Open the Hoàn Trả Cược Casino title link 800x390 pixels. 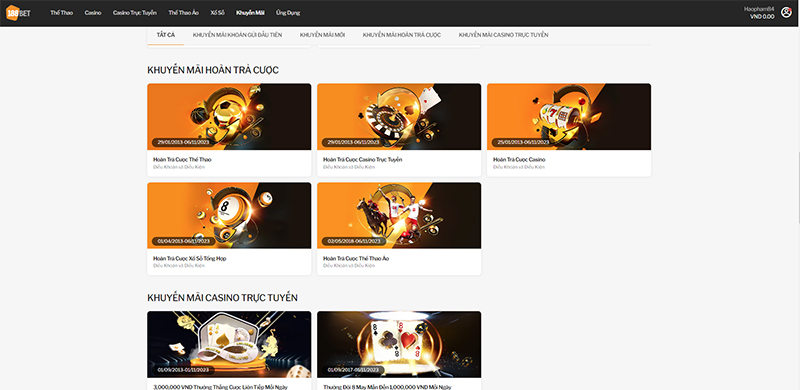519,160
